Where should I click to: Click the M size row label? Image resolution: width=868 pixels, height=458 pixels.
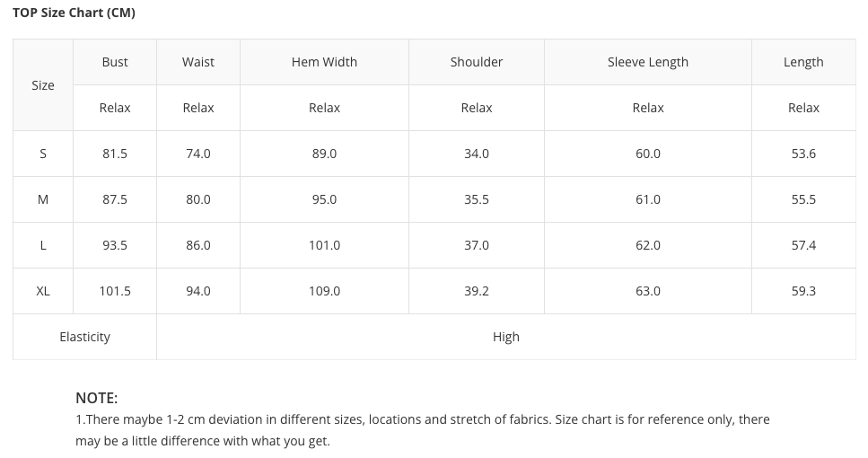43,199
